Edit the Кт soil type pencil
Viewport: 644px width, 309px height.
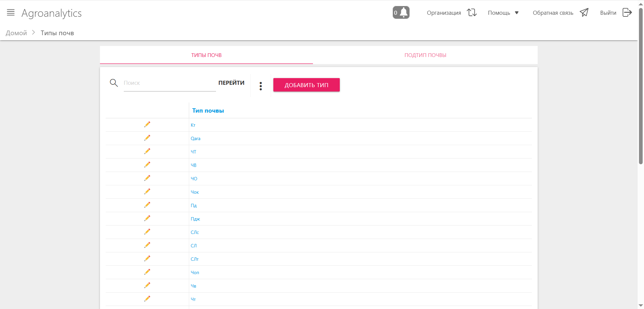pyautogui.click(x=147, y=124)
